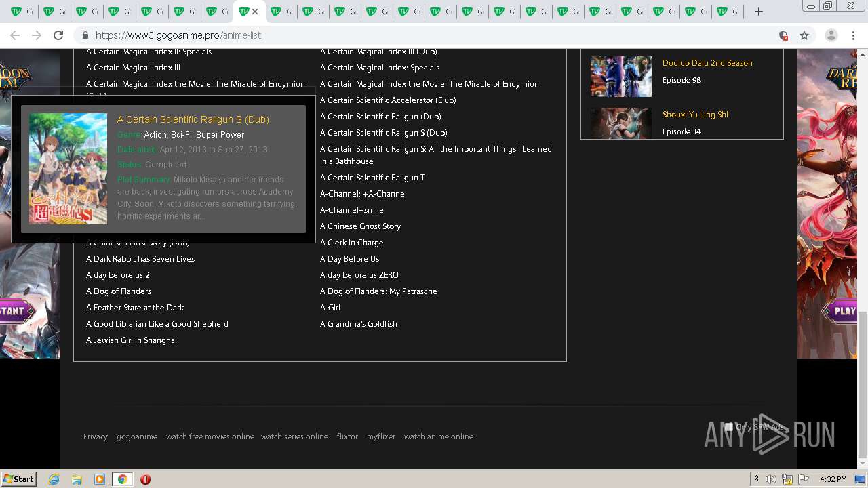The height and width of the screenshot is (488, 868).
Task: Open A-Channel+smile
Action: pyautogui.click(x=352, y=210)
